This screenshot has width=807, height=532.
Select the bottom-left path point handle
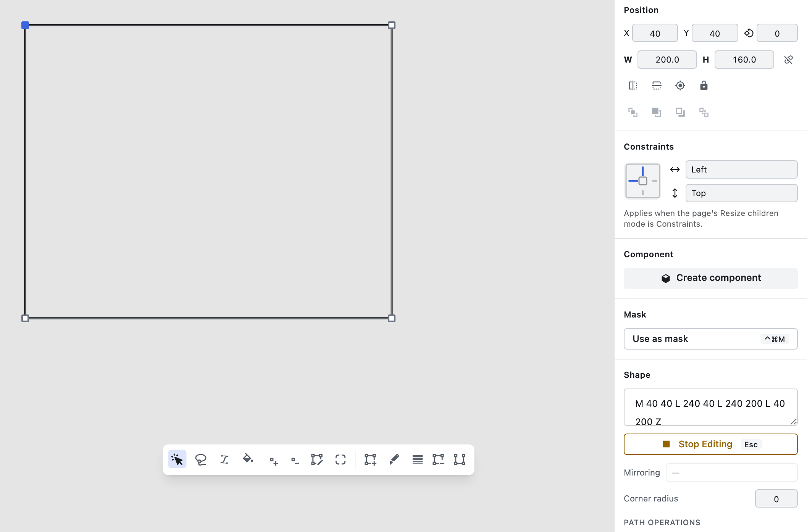[25, 318]
